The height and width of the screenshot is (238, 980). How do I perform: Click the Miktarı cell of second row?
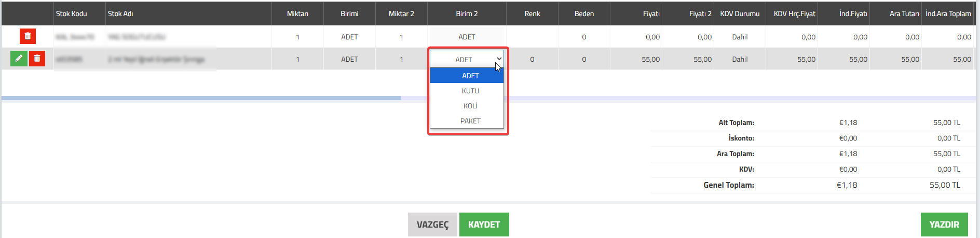click(x=297, y=59)
